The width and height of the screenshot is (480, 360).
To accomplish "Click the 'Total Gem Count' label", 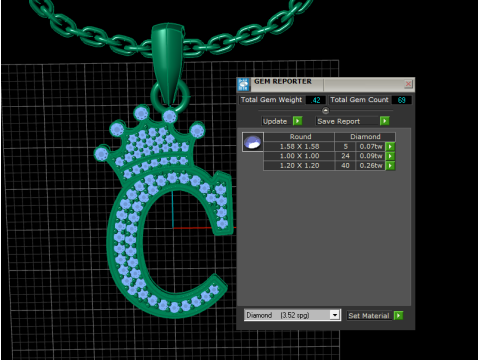I will point(359,100).
